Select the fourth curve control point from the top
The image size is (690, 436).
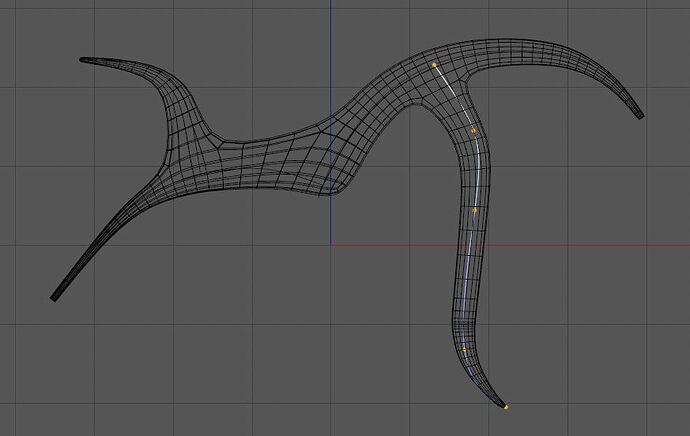point(464,349)
